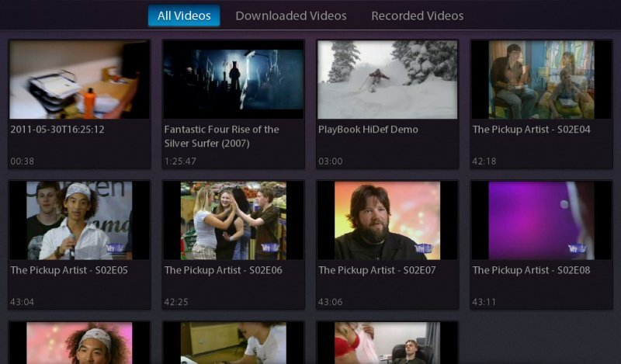Open The Pickup Artist S02E07 thumbnail
621x364 pixels.
[387, 220]
